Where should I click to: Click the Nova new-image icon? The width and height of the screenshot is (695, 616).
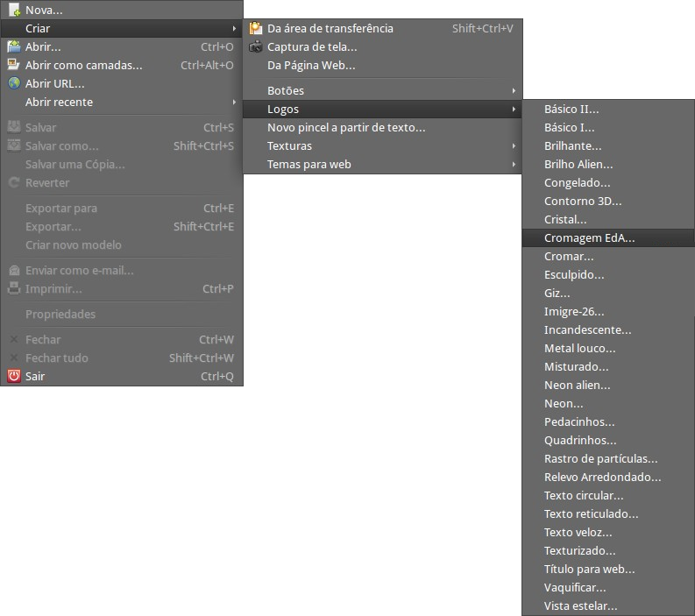point(14,11)
